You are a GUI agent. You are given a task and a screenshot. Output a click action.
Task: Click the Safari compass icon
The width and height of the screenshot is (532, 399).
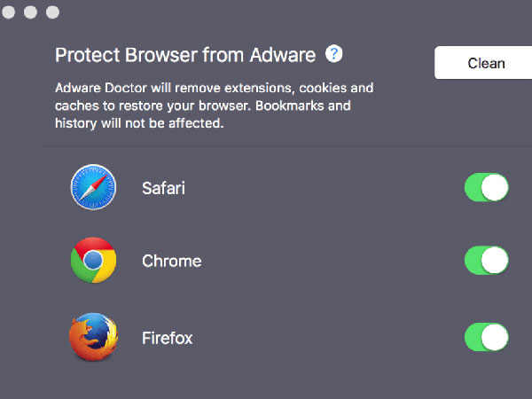point(93,187)
